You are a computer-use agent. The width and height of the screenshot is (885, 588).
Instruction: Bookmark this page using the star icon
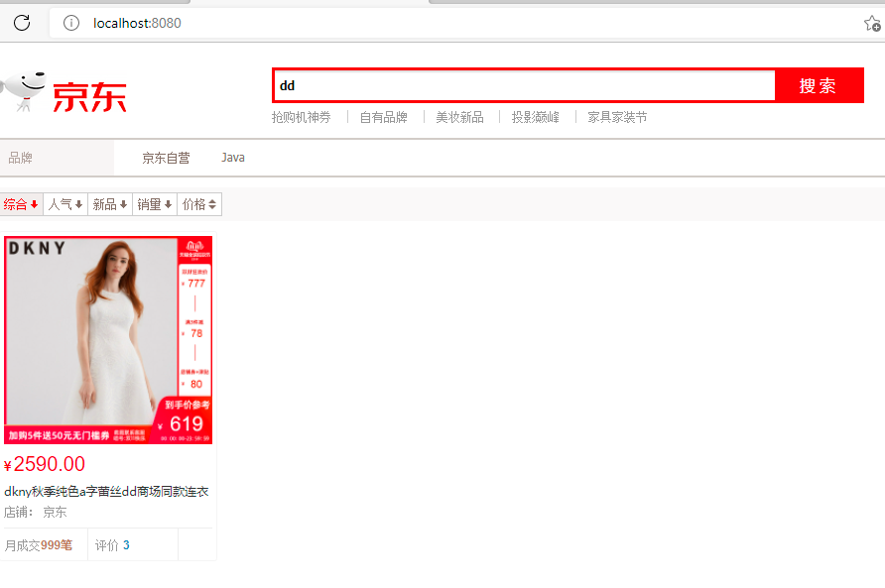click(x=871, y=23)
